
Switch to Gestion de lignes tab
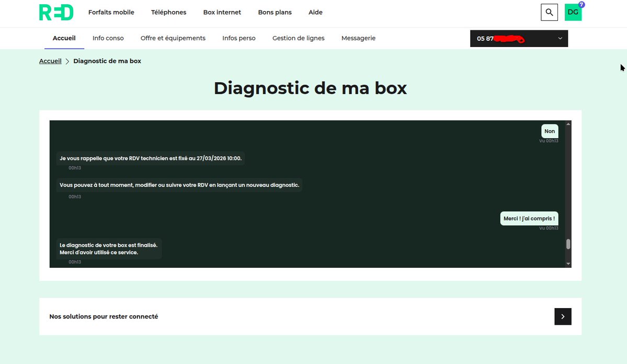tap(298, 38)
